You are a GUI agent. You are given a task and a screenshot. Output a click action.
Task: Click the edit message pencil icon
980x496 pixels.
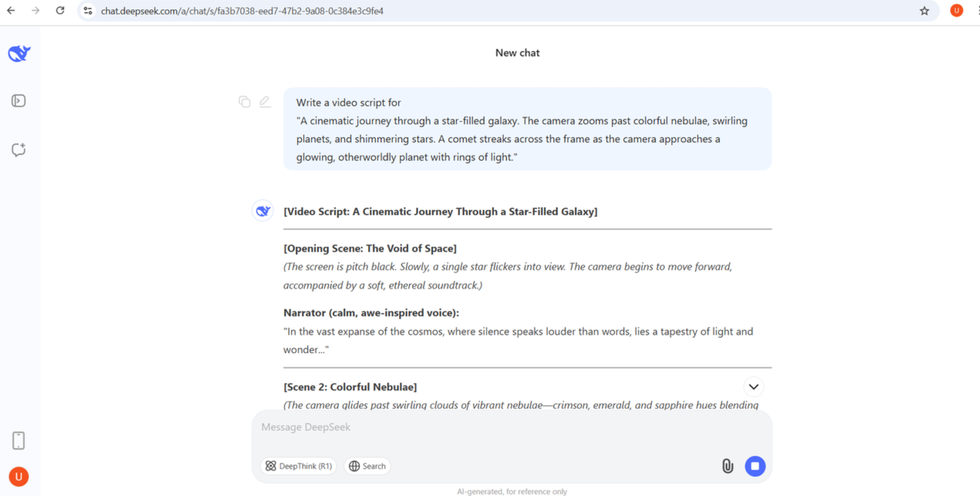coord(265,101)
